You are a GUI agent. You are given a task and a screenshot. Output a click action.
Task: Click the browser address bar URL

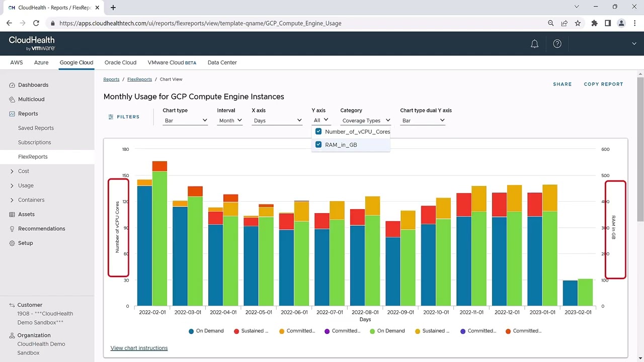click(x=200, y=23)
